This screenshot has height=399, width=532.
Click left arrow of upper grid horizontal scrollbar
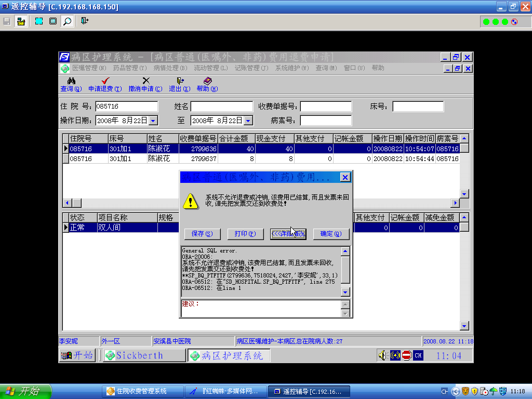[67, 203]
